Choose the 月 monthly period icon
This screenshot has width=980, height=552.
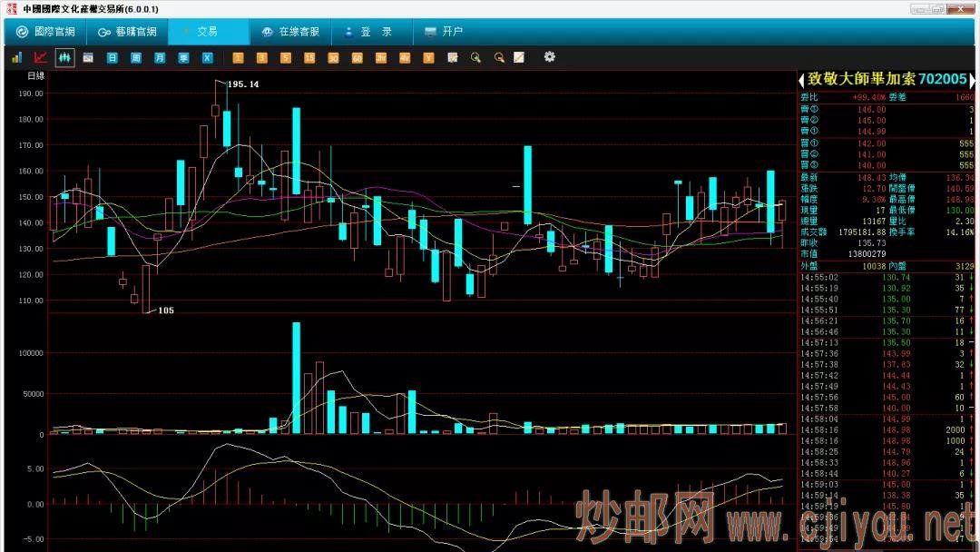pyautogui.click(x=160, y=57)
